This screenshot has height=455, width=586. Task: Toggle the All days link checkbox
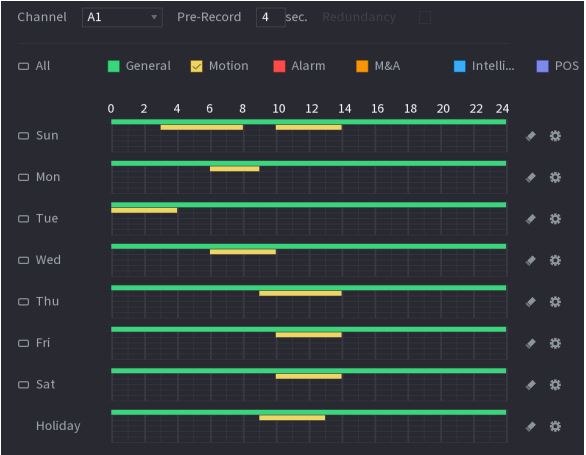[x=24, y=67]
